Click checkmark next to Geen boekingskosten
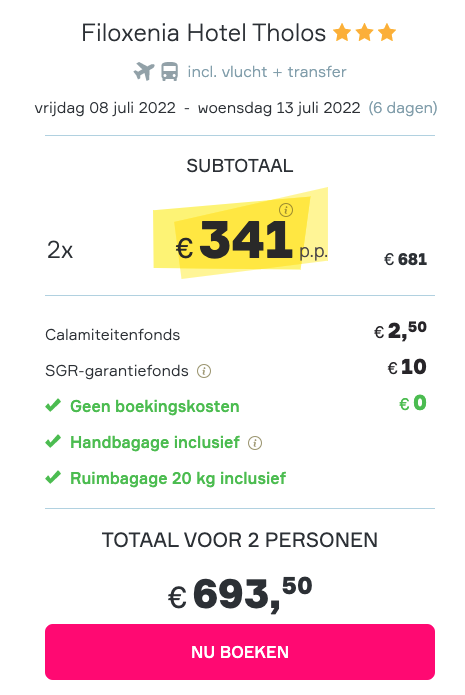465x695 pixels. point(53,405)
